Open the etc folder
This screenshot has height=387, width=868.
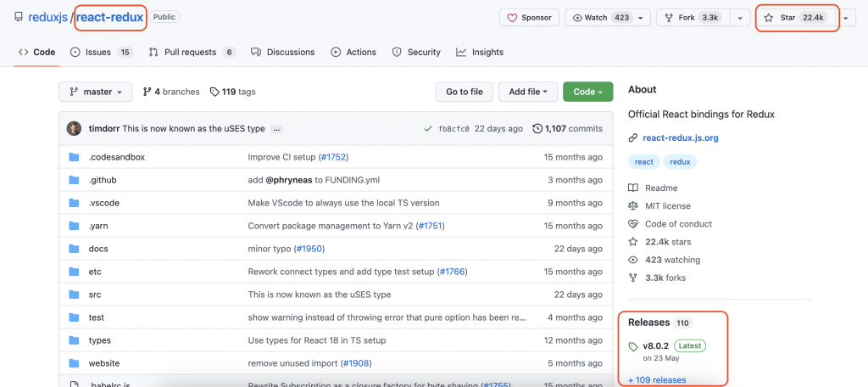coord(95,272)
